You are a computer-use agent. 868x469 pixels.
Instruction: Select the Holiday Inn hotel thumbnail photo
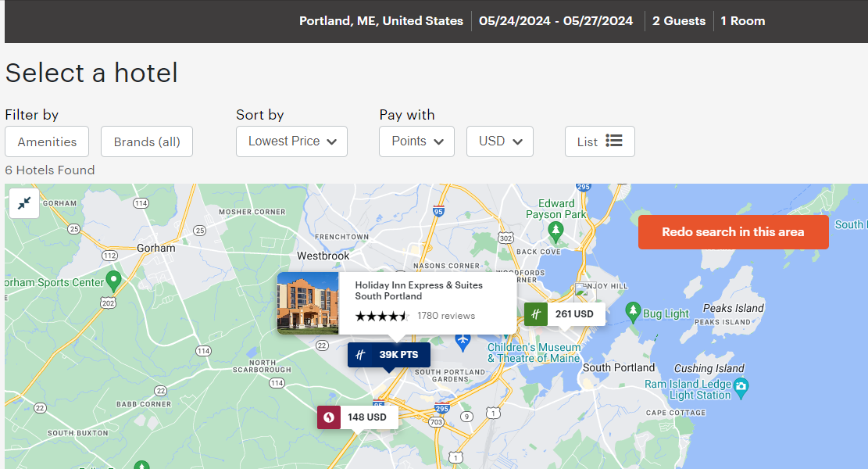pyautogui.click(x=308, y=303)
